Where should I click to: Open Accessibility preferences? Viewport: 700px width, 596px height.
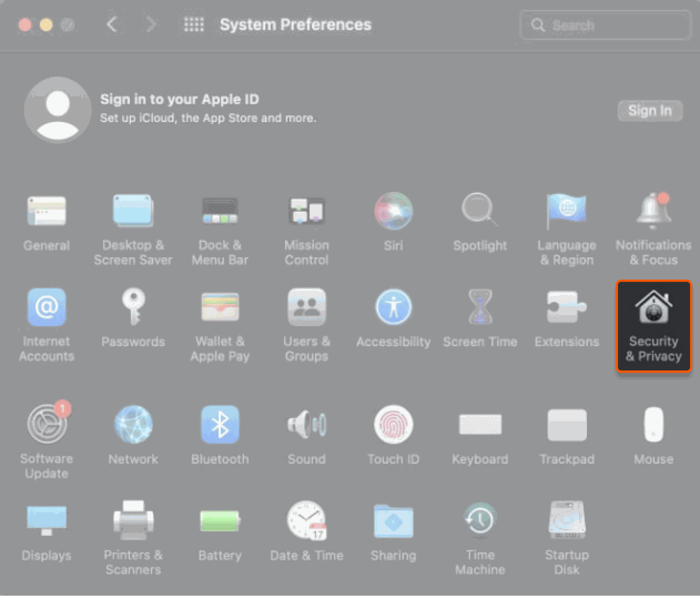click(x=394, y=318)
